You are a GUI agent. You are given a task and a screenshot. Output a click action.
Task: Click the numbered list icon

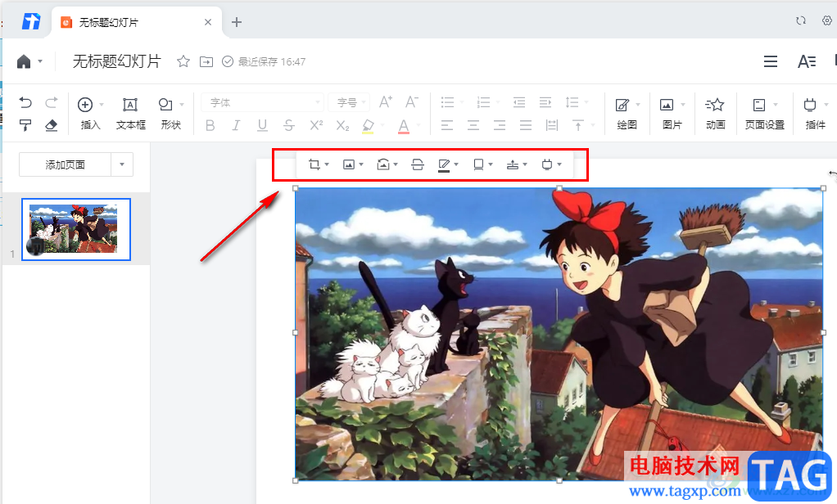tap(484, 102)
